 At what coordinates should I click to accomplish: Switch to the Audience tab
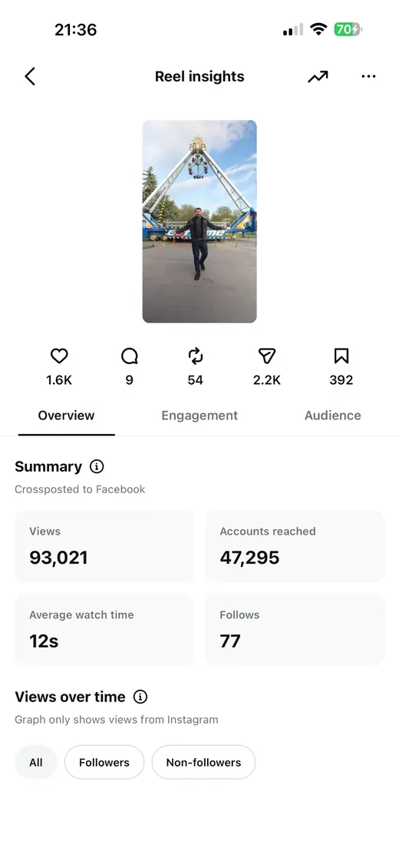[x=333, y=416]
